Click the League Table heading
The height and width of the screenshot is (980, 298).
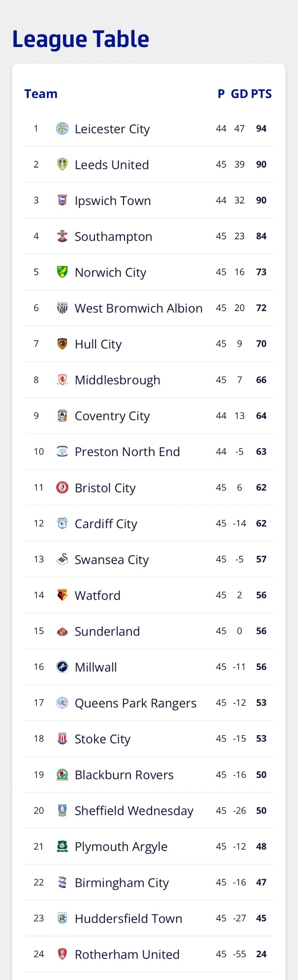(80, 40)
